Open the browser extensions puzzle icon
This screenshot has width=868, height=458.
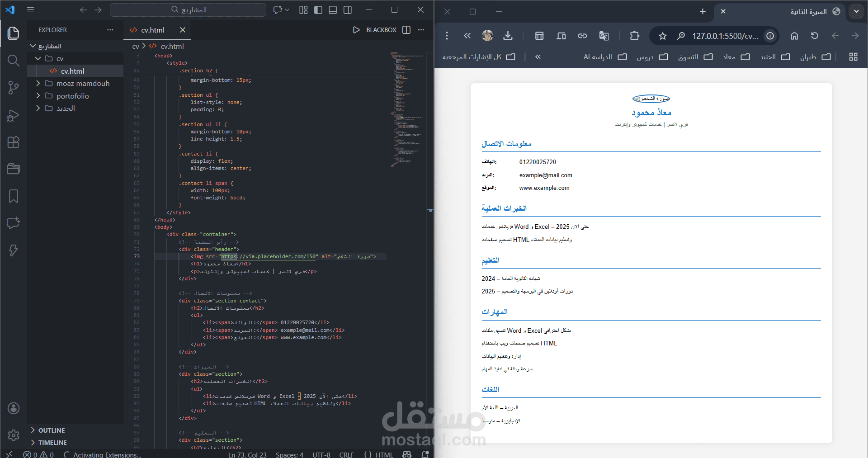635,36
